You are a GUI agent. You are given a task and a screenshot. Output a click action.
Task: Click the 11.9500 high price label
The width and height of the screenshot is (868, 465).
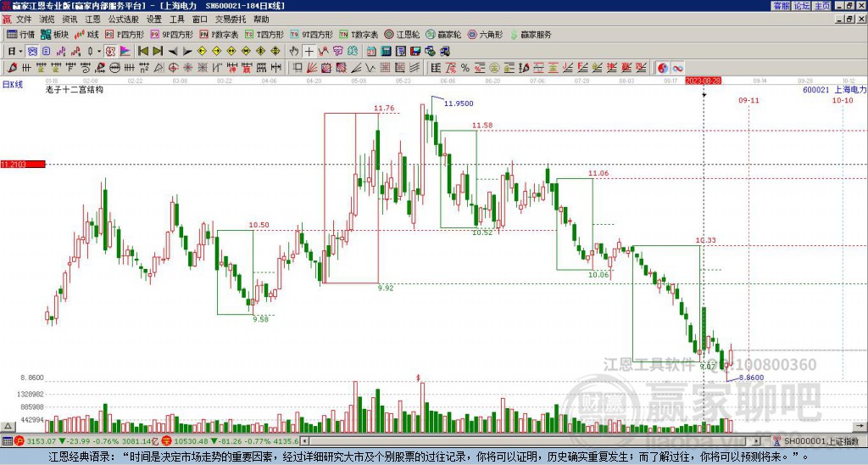(459, 104)
